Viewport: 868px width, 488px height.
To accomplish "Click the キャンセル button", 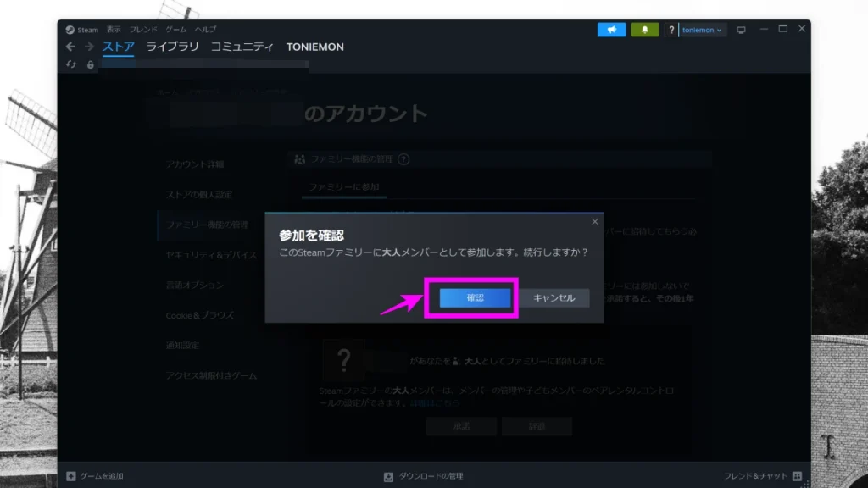I will [x=554, y=297].
